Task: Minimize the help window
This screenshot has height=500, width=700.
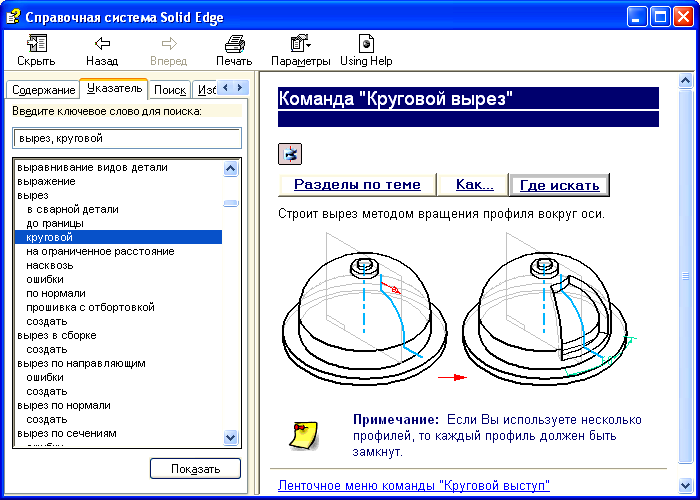Action: [x=636, y=17]
